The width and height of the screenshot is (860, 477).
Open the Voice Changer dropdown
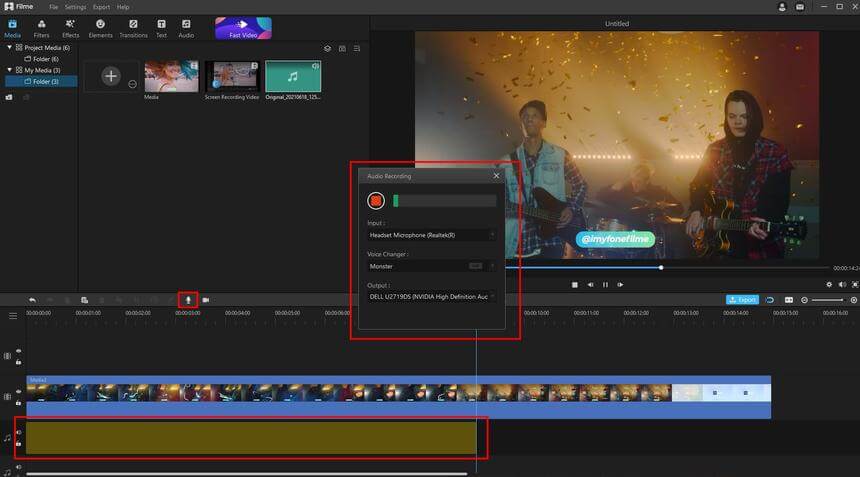pos(432,266)
